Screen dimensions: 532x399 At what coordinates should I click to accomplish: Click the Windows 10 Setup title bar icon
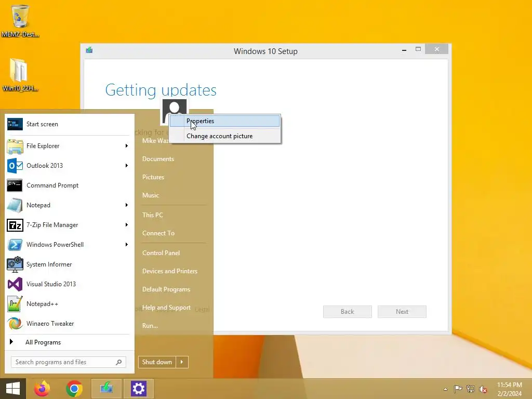89,50
